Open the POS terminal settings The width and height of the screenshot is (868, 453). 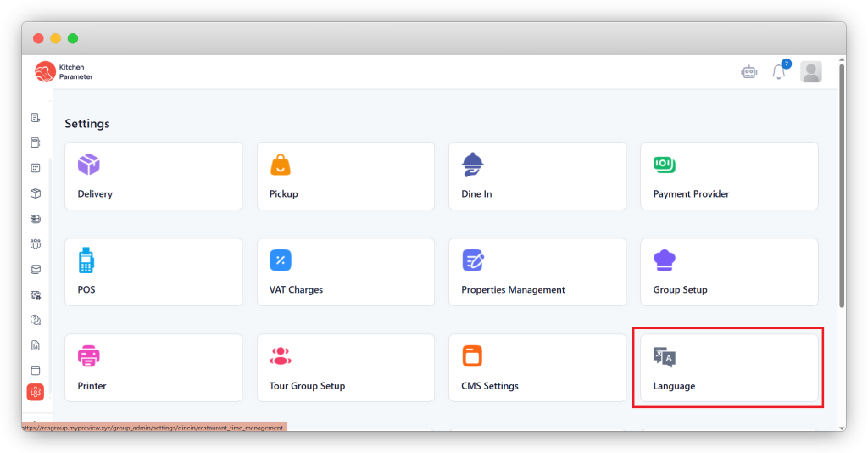(153, 271)
